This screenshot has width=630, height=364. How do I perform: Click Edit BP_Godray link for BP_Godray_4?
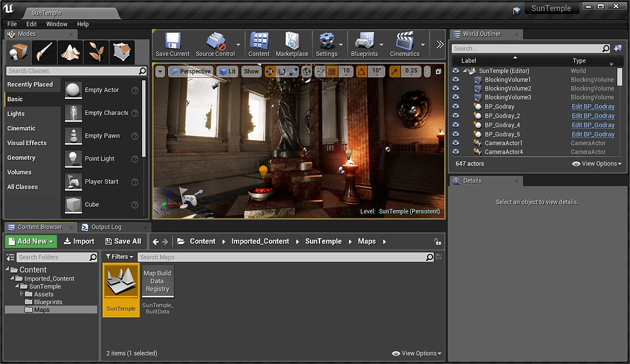[x=593, y=125]
